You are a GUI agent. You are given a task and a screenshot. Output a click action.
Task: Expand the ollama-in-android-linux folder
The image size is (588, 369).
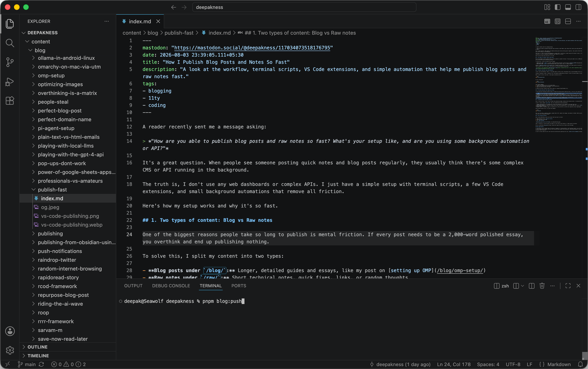tap(68, 58)
